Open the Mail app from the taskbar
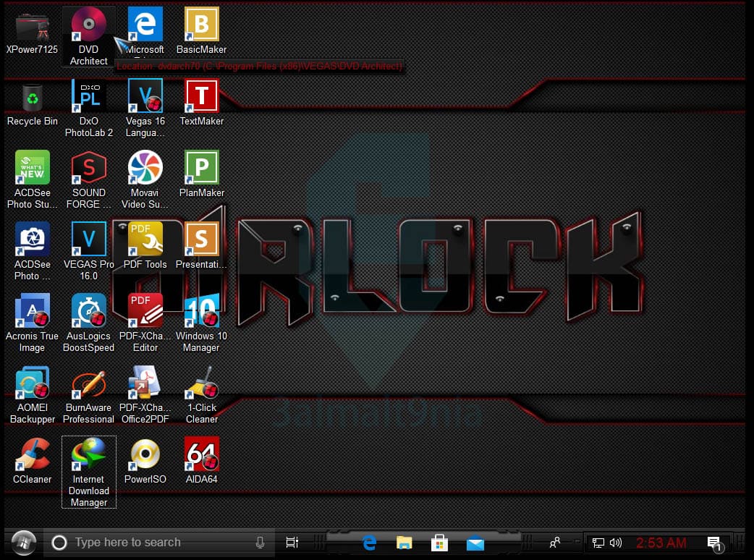 (x=475, y=543)
